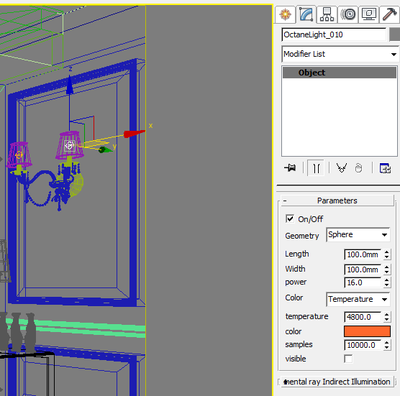
Task: Open the Create panel tab
Action: click(x=285, y=14)
